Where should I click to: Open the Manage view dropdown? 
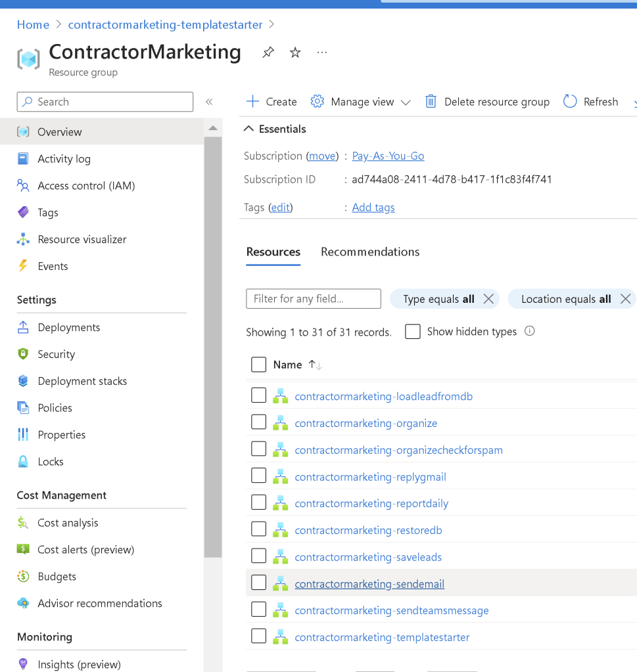point(361,102)
